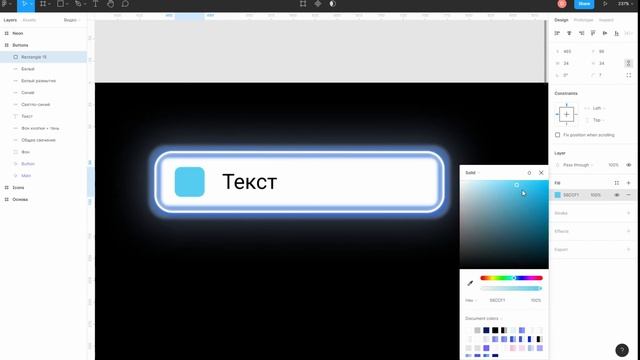Image resolution: width=640 pixels, height=360 pixels.
Task: Click the user avatar in toolbar
Action: 562,4
